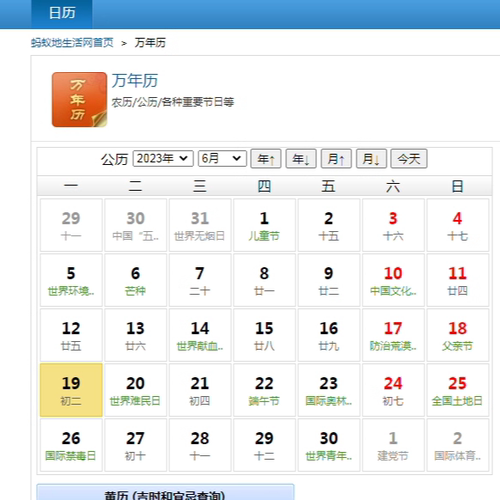Select June 18 父亲节 cell
The height and width of the screenshot is (500, 500).
[458, 335]
